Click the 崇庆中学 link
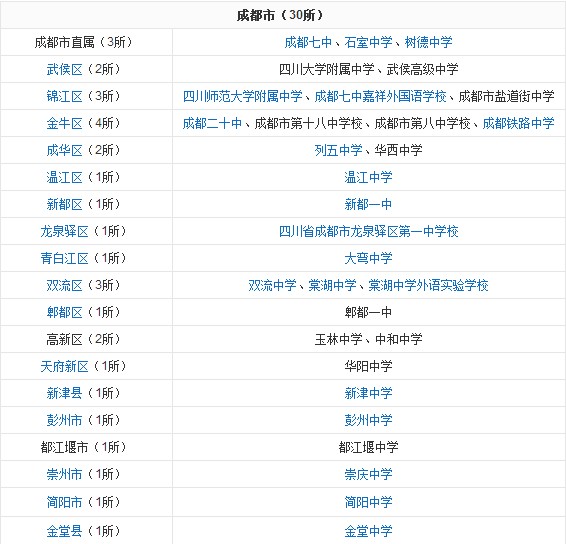 point(368,474)
